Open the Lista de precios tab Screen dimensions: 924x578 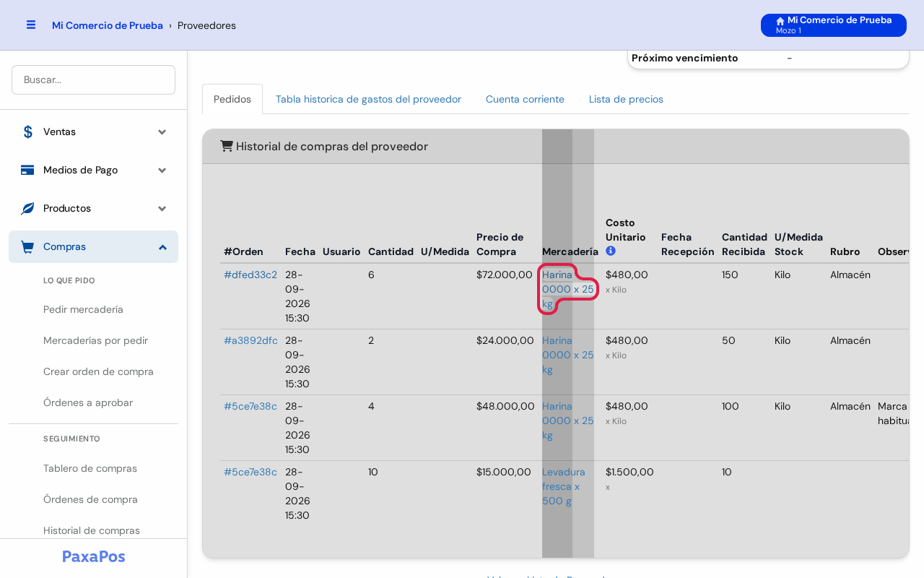tap(626, 99)
